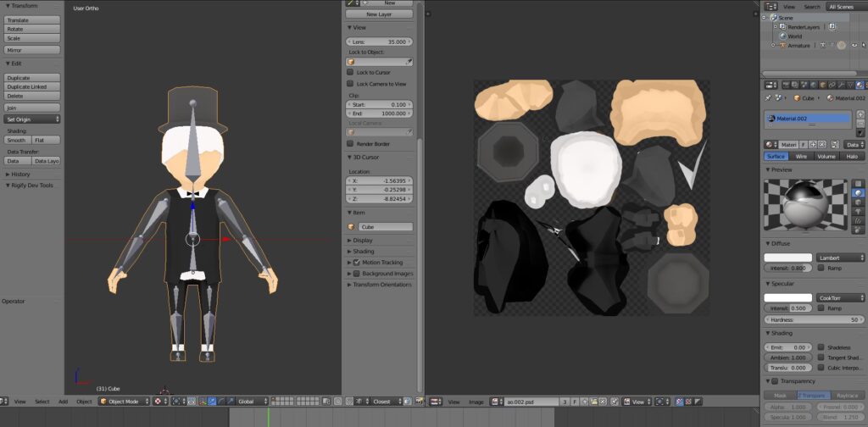Add a new material slot plus icon
Image resolution: width=868 pixels, height=427 pixels.
(x=860, y=114)
